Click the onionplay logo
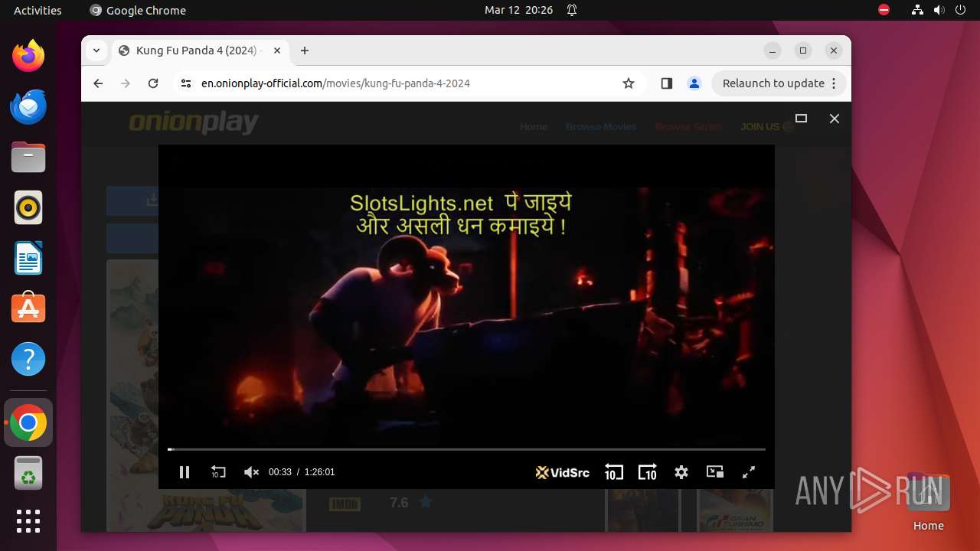Viewport: 980px width, 551px height. tap(194, 122)
